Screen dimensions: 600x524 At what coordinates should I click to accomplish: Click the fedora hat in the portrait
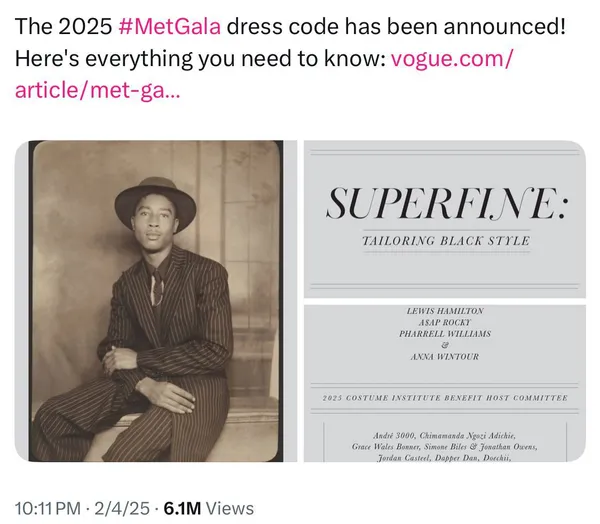coord(155,201)
